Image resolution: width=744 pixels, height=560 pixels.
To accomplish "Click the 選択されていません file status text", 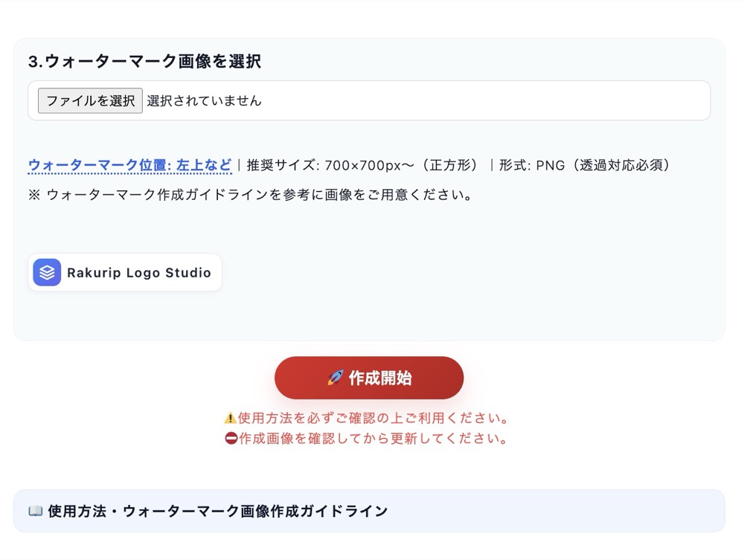I will tap(204, 100).
